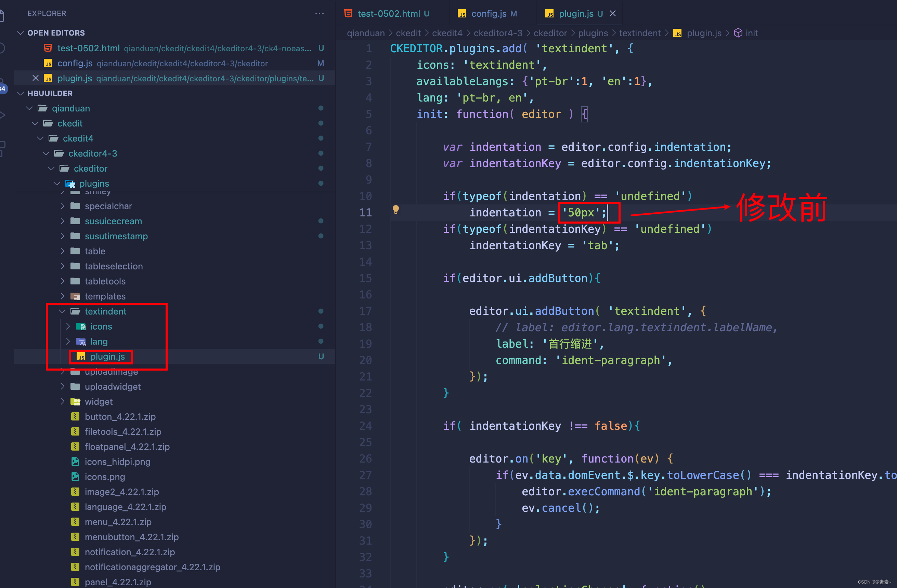
Task: Close plugin.js in Open Editors list
Action: click(36, 78)
